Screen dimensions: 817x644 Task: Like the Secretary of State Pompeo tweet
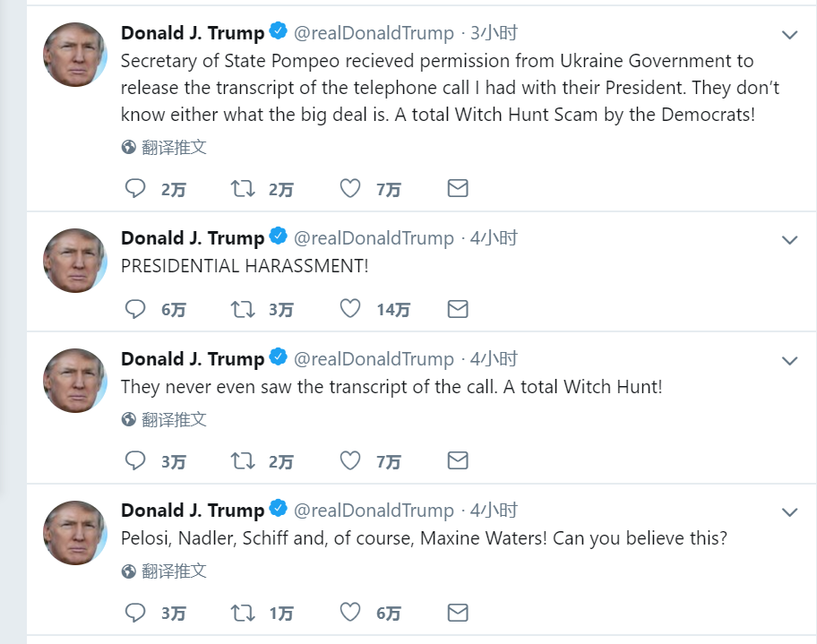[350, 188]
